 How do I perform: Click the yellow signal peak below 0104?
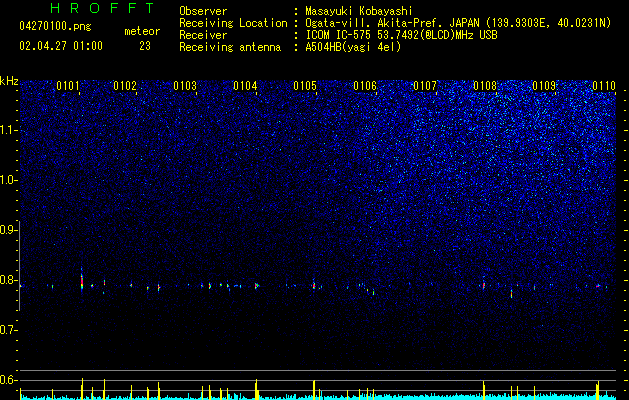click(x=256, y=389)
